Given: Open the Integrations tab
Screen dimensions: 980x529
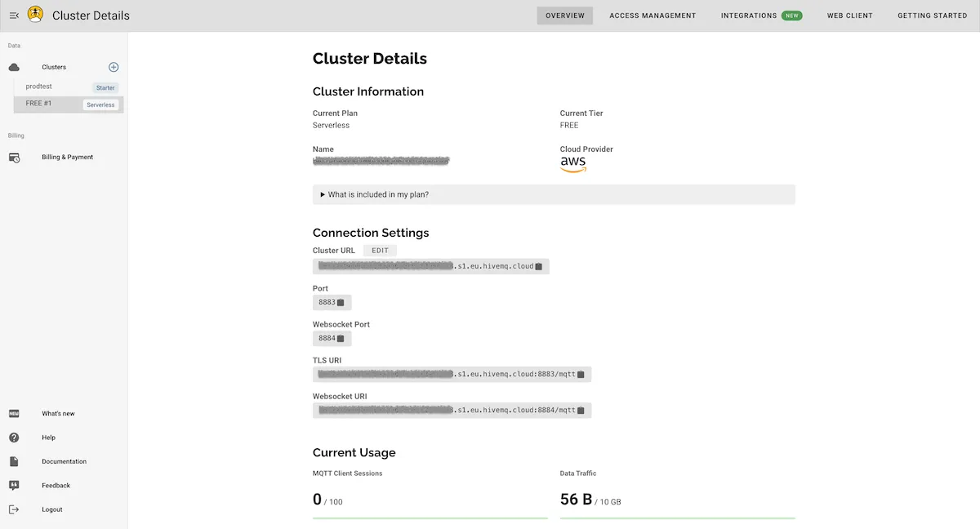Looking at the screenshot, I should tap(749, 16).
